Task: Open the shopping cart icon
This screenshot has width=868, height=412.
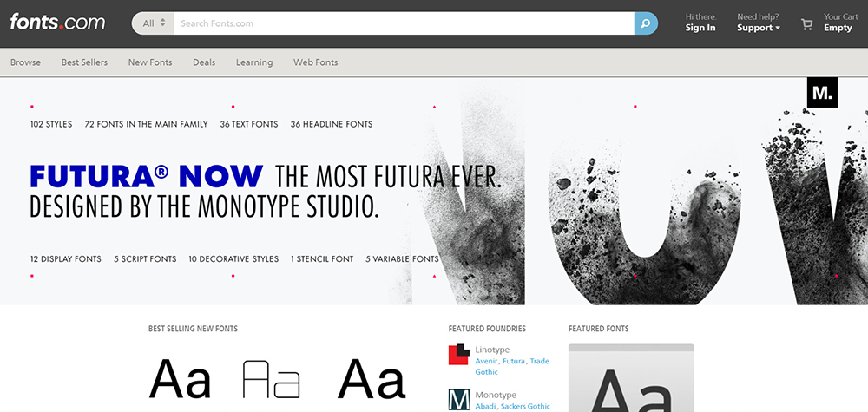Action: click(806, 24)
